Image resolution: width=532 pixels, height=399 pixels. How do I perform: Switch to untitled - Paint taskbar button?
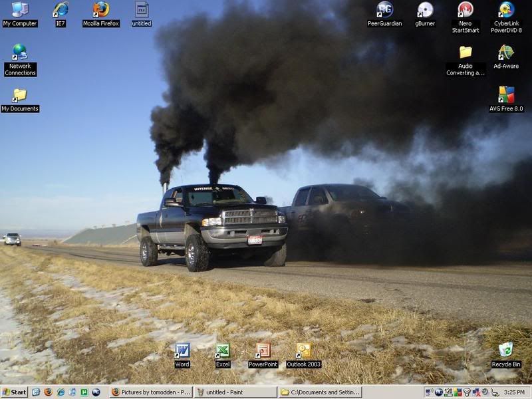point(236,392)
